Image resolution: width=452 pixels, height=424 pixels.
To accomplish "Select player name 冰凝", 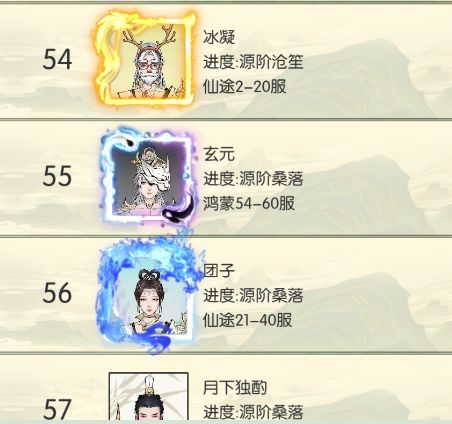I will pos(219,37).
